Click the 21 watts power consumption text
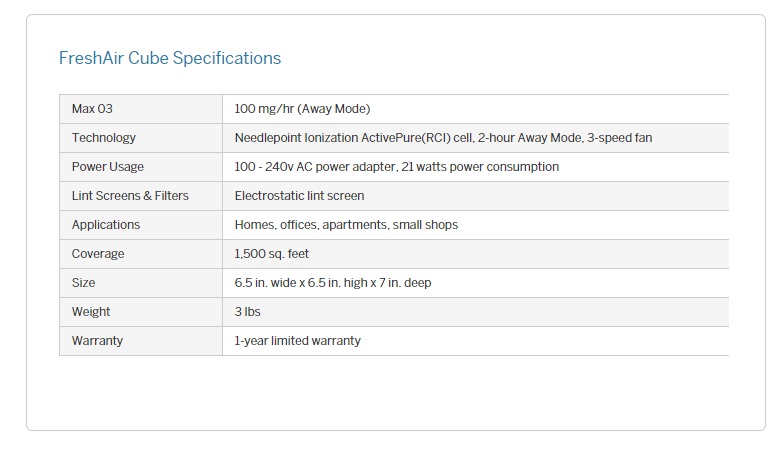779x454 pixels. [482, 167]
